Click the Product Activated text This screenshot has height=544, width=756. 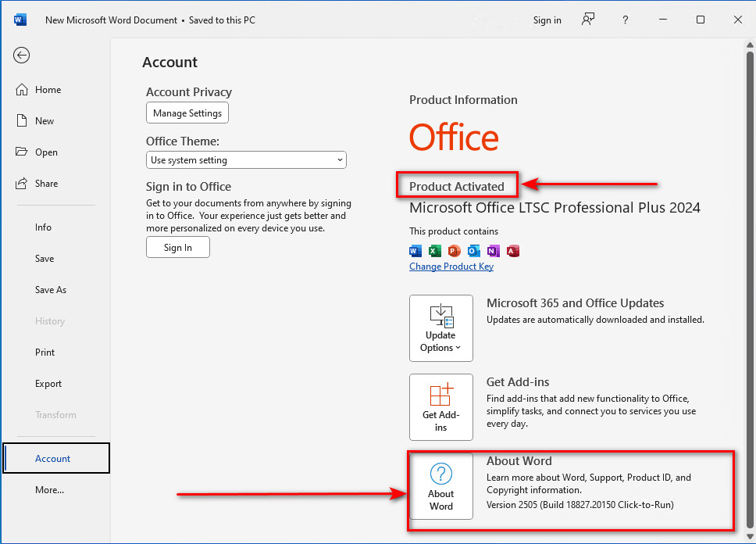457,186
